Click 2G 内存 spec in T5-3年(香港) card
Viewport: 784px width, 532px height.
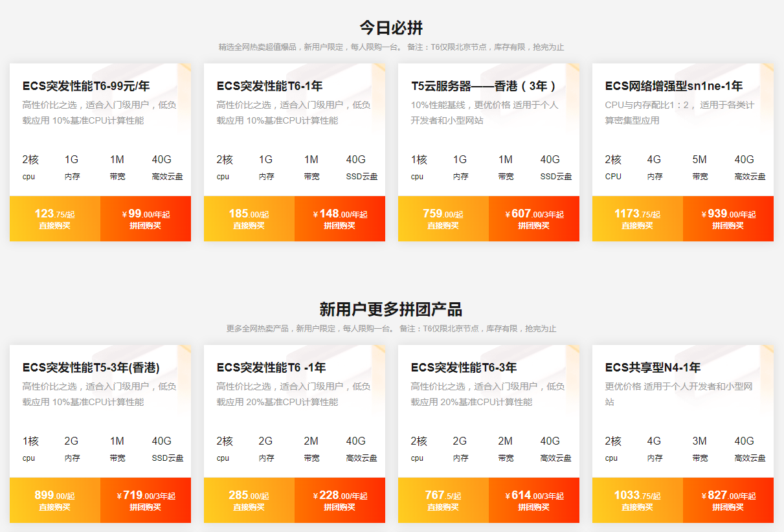(72, 449)
